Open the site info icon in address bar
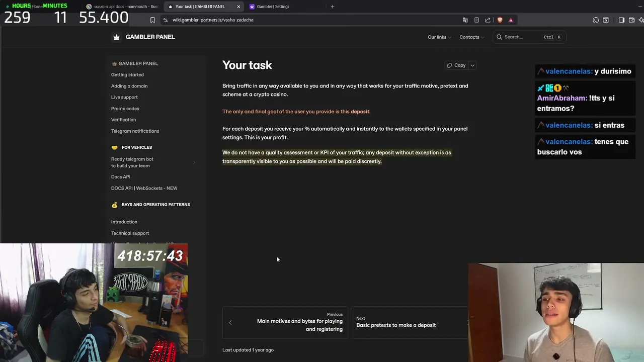The width and height of the screenshot is (644, 362). [166, 20]
